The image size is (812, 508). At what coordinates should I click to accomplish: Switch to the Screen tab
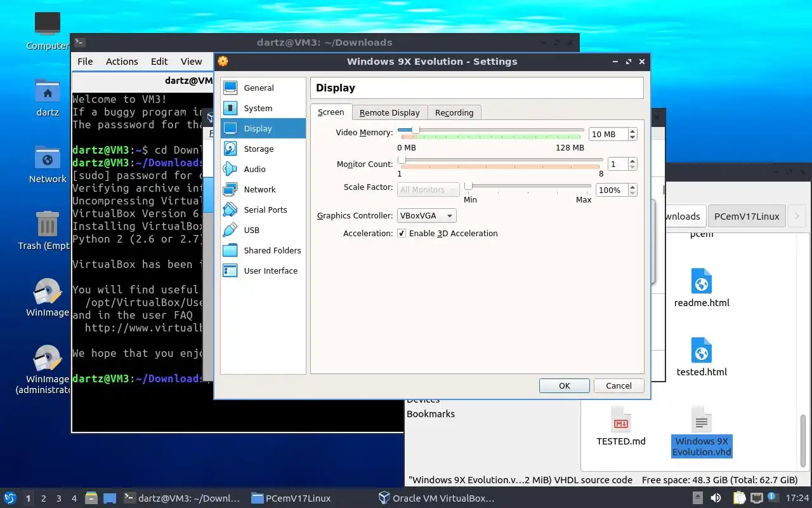click(331, 112)
